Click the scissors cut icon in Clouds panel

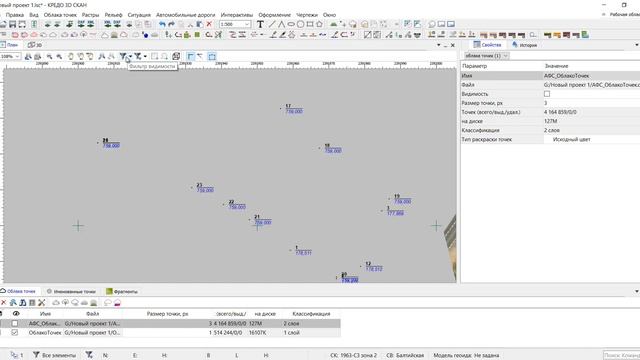coord(42,302)
